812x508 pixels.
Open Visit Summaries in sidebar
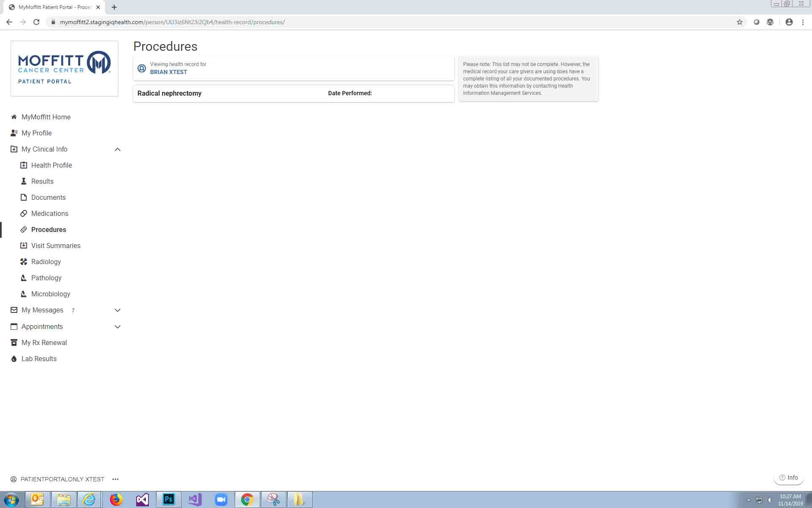point(55,246)
